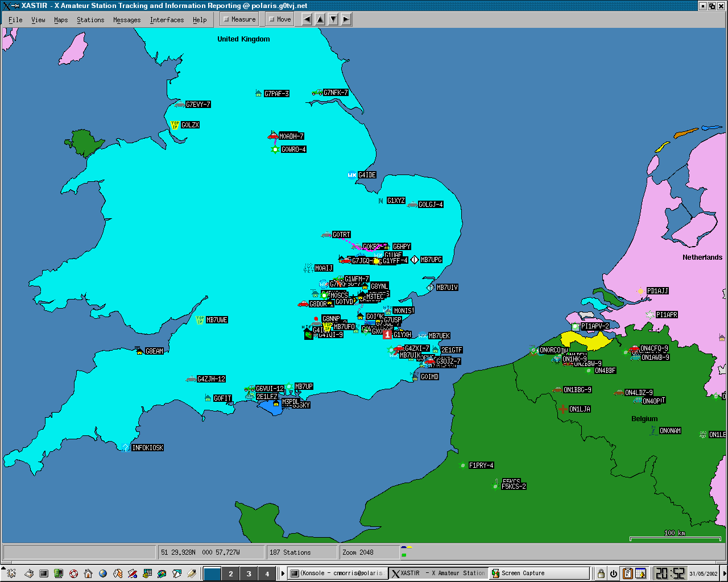This screenshot has width=728, height=582.
Task: Pan the map right with arrow button
Action: point(346,19)
